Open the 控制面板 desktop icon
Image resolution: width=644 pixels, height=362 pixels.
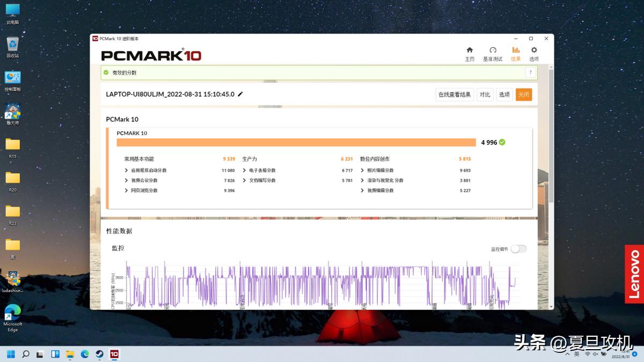pyautogui.click(x=12, y=81)
